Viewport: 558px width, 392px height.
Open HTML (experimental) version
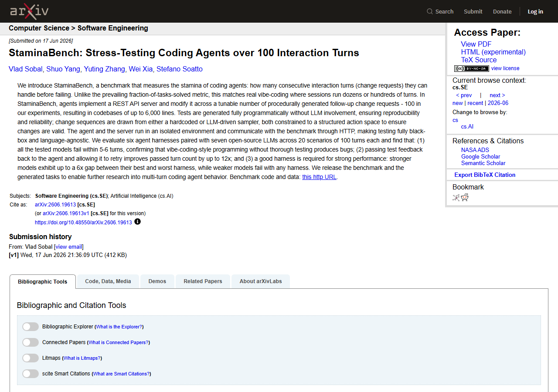click(x=493, y=52)
